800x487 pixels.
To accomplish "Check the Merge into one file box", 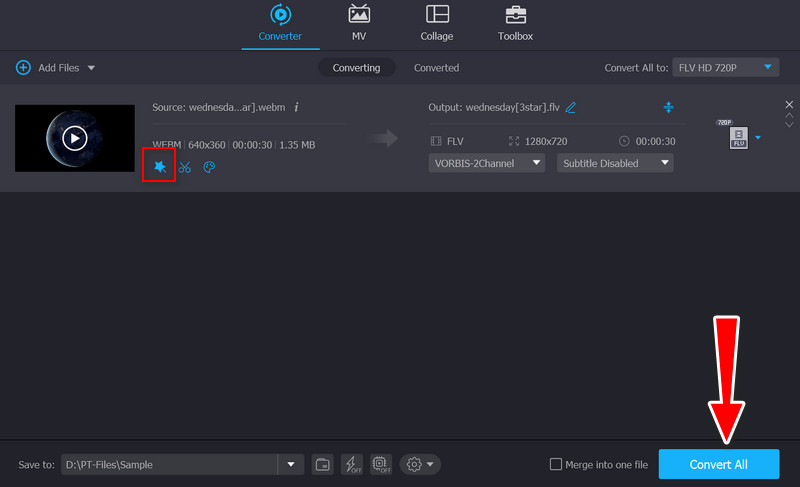I will tap(556, 465).
